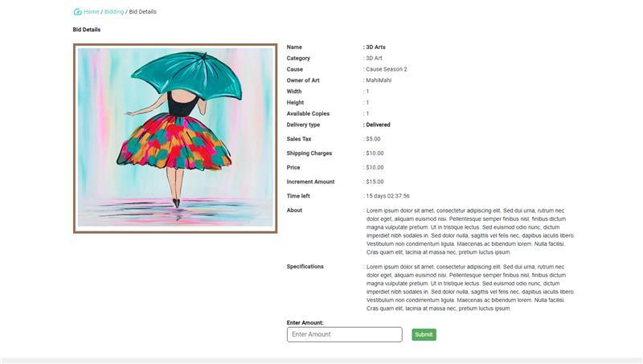Click the 3D Arts name value

(x=375, y=47)
